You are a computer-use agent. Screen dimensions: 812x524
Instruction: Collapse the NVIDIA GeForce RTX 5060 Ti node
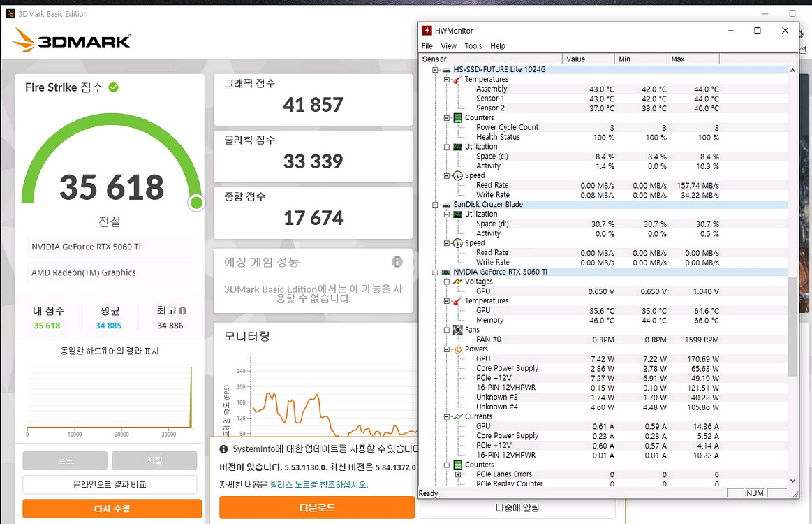pyautogui.click(x=434, y=272)
